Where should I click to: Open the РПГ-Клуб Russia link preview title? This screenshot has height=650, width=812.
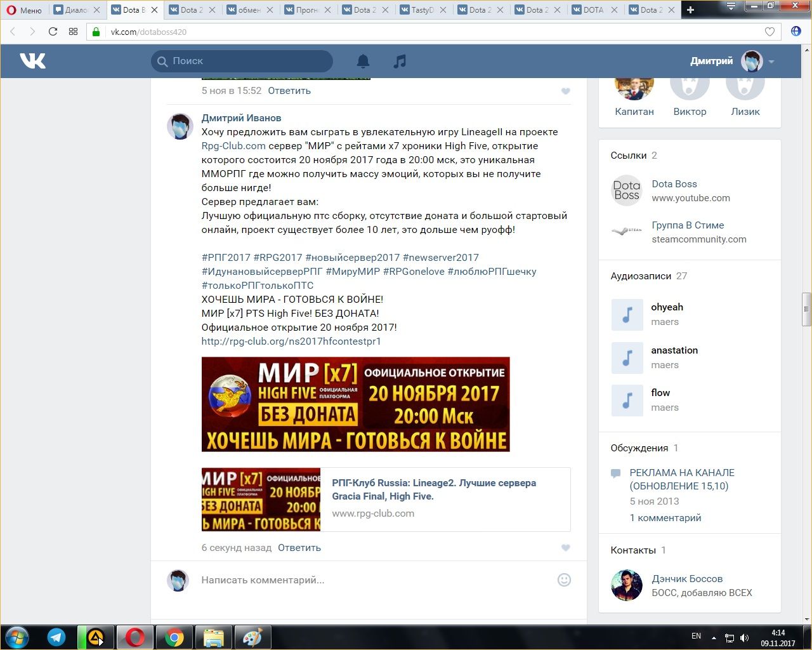434,489
